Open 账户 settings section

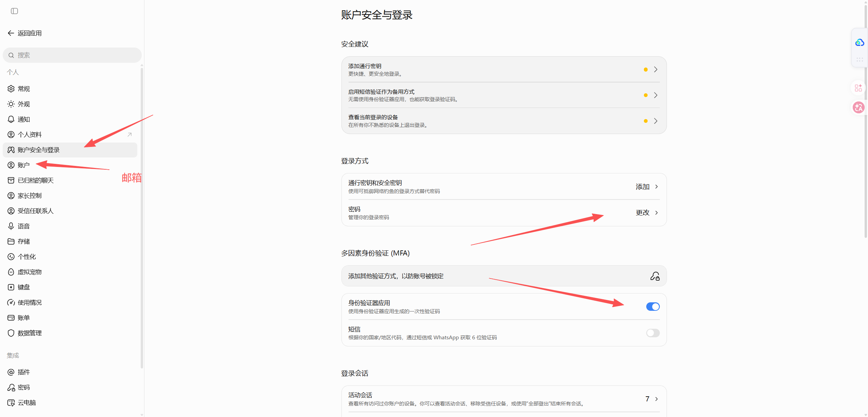point(70,165)
